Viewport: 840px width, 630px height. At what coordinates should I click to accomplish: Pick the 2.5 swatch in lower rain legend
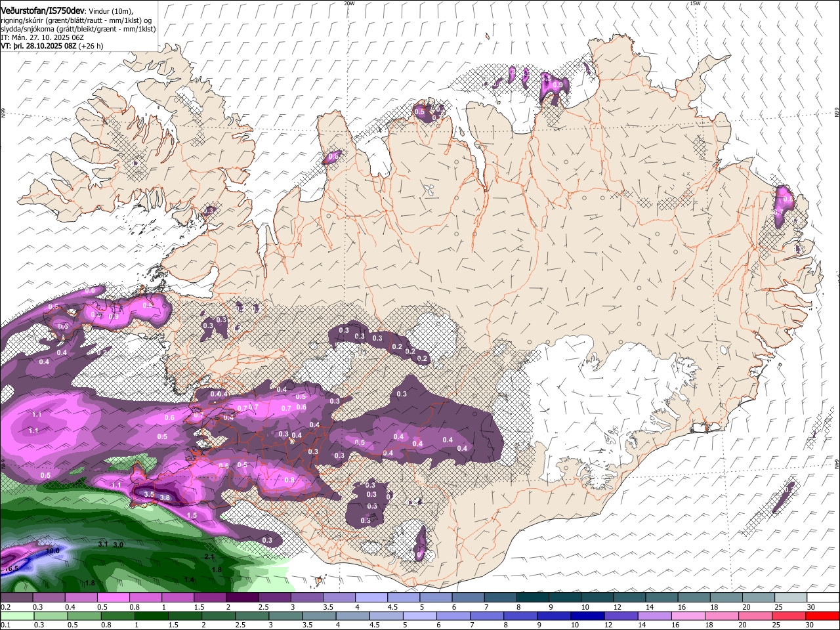[252, 616]
